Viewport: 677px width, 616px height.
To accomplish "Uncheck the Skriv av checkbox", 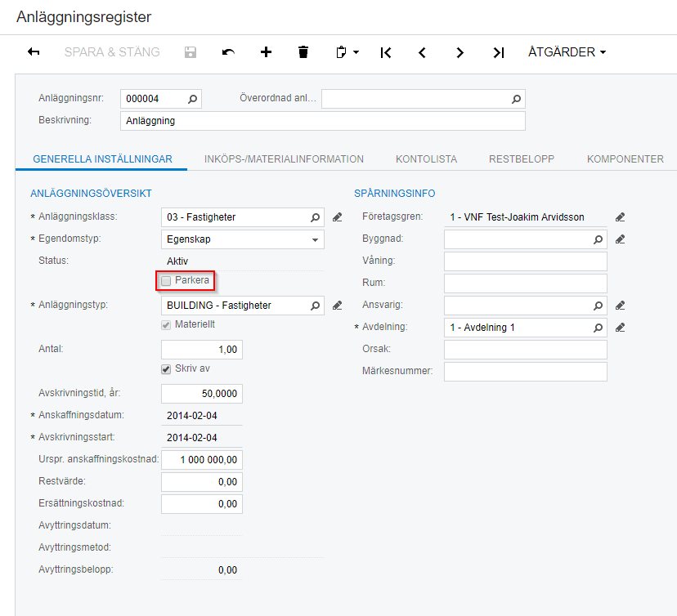I will [x=167, y=368].
